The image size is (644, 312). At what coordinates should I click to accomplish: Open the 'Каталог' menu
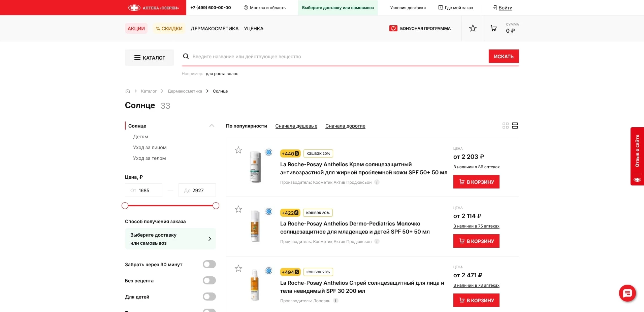149,58
